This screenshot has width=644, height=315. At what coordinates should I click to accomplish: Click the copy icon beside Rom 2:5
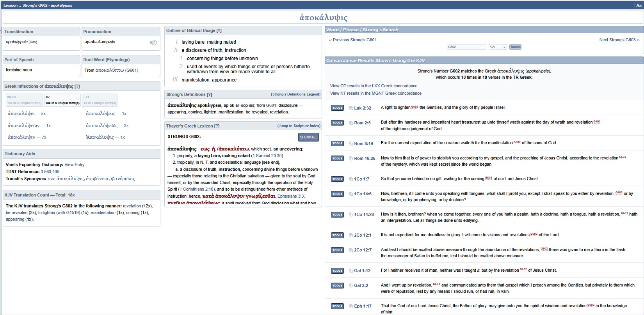[351, 123]
